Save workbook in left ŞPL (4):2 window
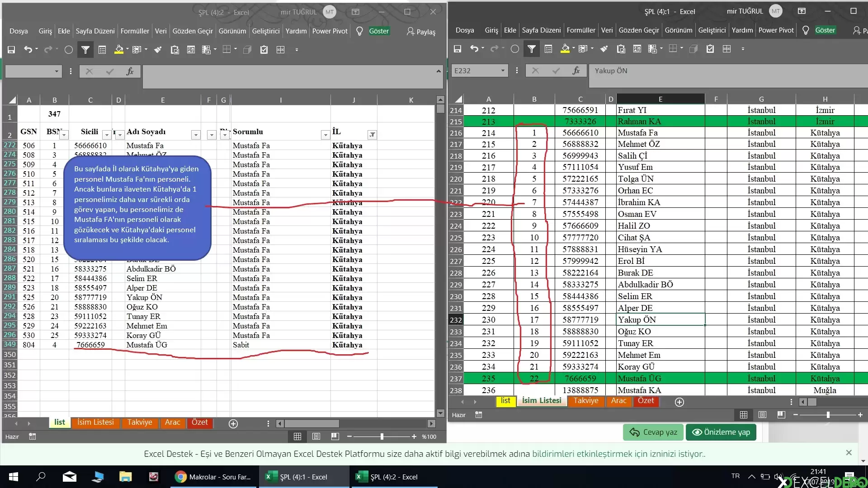Viewport: 868px width, 488px height. point(11,50)
